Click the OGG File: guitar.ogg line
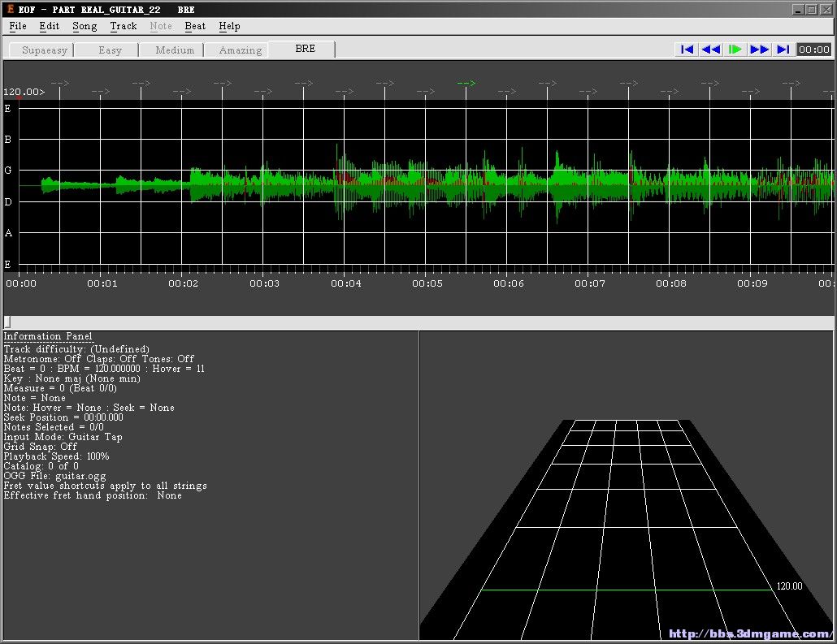Screen dimensions: 837x644 (x=54, y=475)
